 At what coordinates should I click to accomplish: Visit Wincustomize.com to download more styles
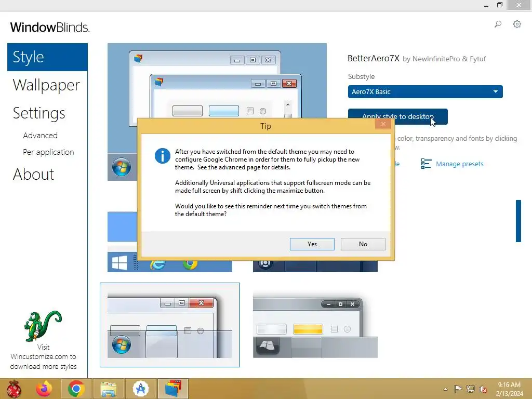click(x=43, y=356)
